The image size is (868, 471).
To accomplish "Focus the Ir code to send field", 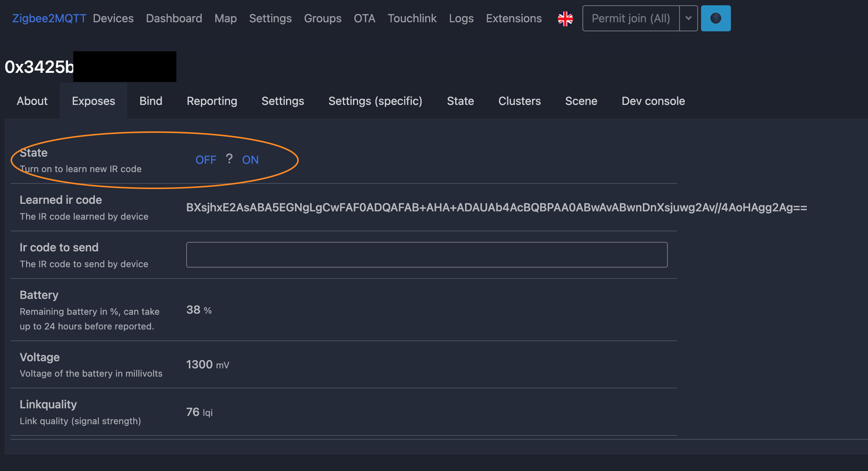I will pyautogui.click(x=427, y=255).
